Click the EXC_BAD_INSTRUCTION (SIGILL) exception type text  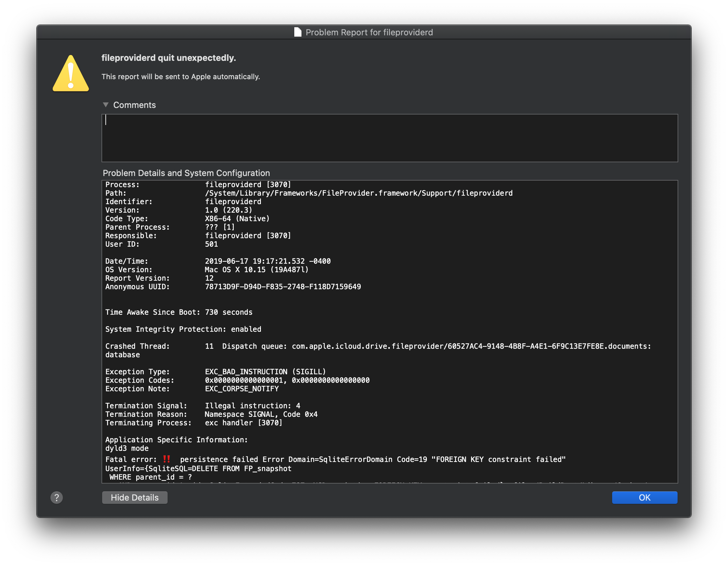tap(265, 371)
